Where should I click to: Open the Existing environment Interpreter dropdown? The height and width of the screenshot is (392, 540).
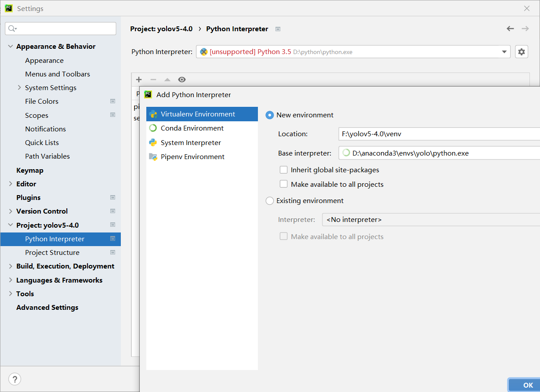click(x=431, y=219)
